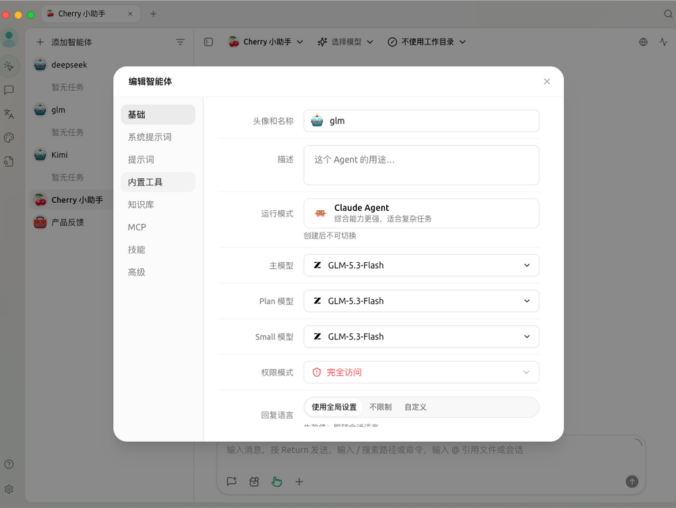This screenshot has height=508, width=676.
Task: Open the translate icon in rail
Action: click(x=9, y=114)
